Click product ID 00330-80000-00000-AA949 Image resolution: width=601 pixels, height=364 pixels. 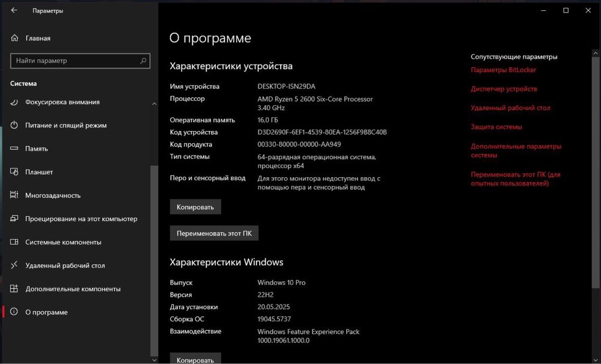tap(299, 144)
